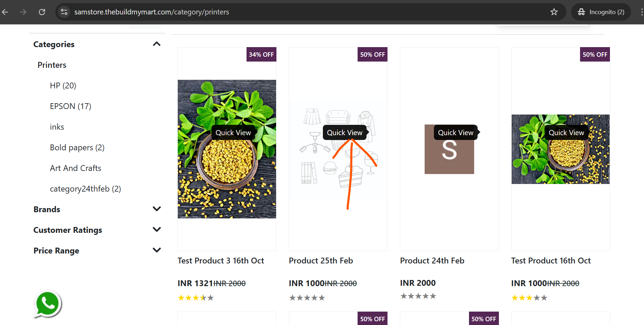644x325 pixels.
Task: Open the Incognito profile indicator
Action: [601, 12]
